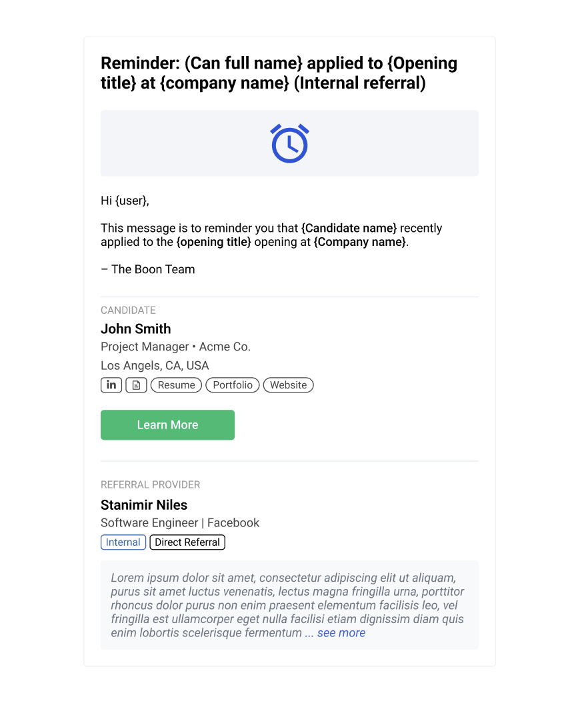
Task: Select candidate name John Smith
Action: point(136,329)
